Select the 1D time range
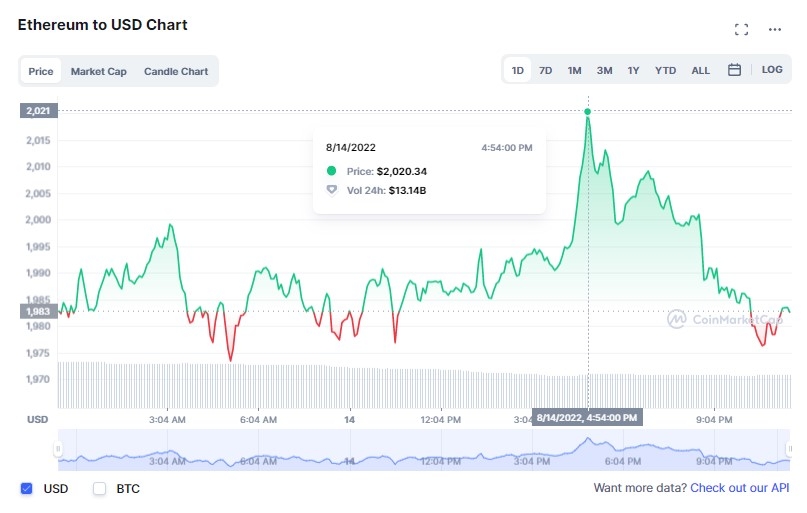The width and height of the screenshot is (807, 513). point(517,70)
